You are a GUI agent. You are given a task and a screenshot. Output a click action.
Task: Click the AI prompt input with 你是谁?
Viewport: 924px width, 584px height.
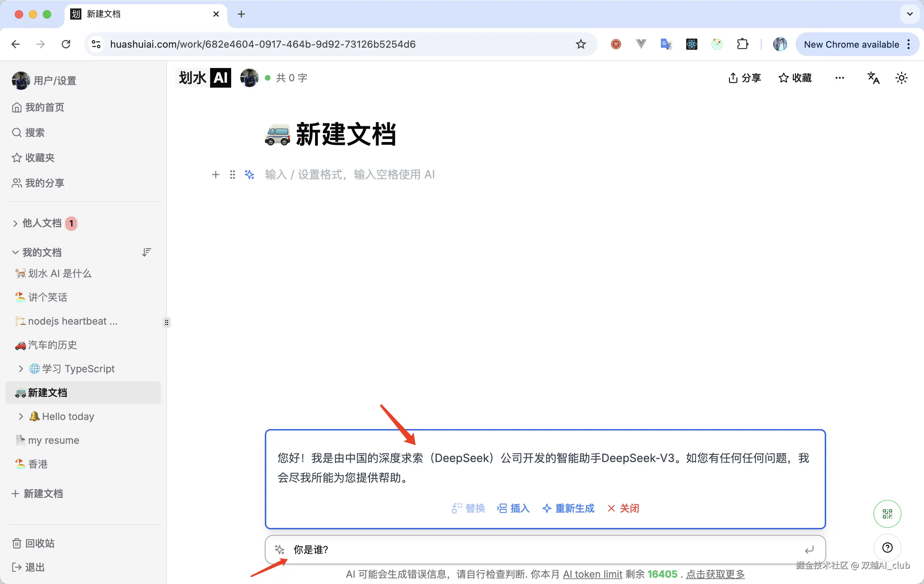(x=545, y=550)
